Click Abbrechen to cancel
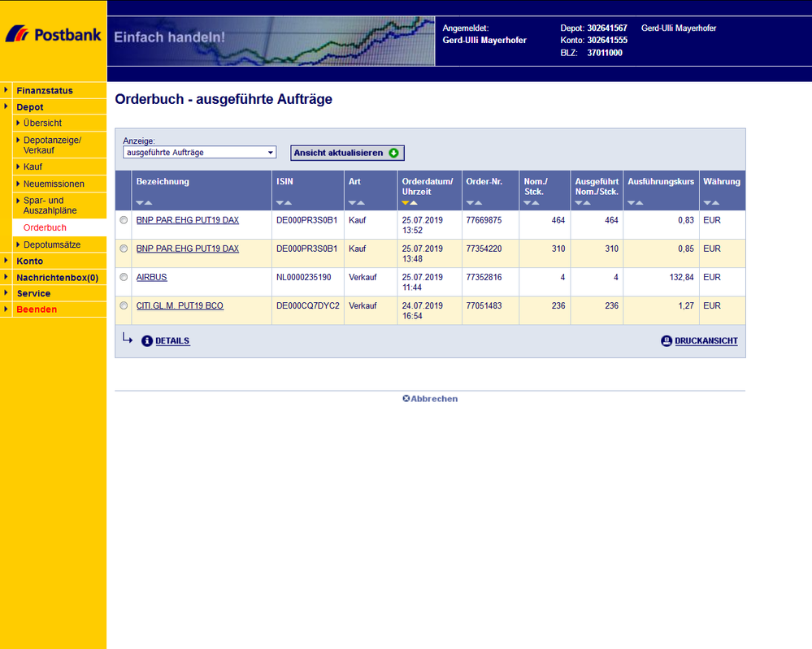Image resolution: width=812 pixels, height=649 pixels. click(x=430, y=399)
